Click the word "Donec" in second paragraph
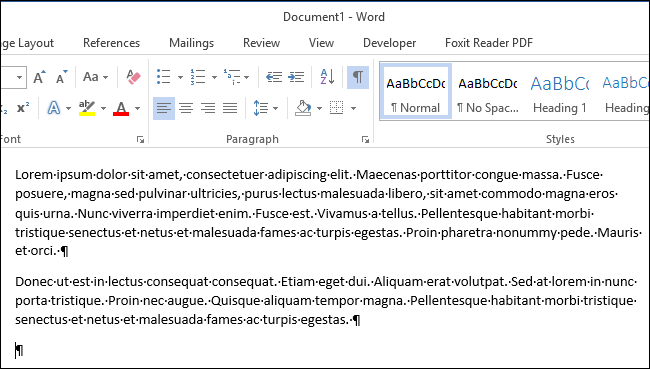This screenshot has height=369, width=650. [x=33, y=282]
